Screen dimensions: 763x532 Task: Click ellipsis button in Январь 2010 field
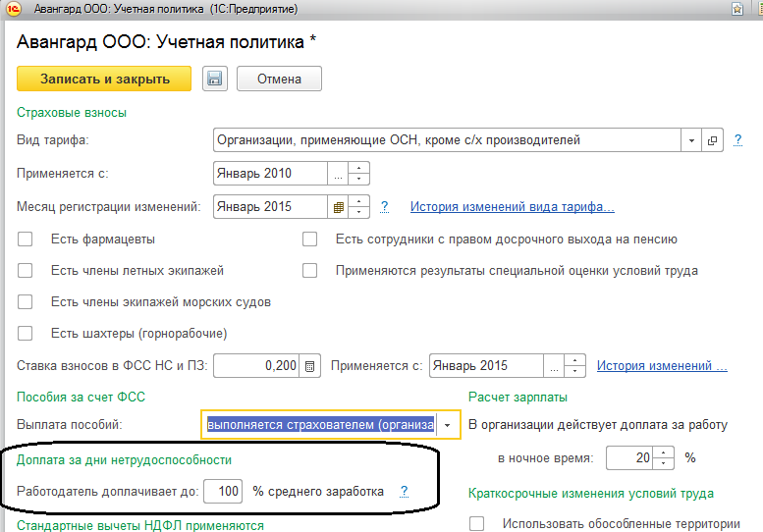[x=339, y=174]
